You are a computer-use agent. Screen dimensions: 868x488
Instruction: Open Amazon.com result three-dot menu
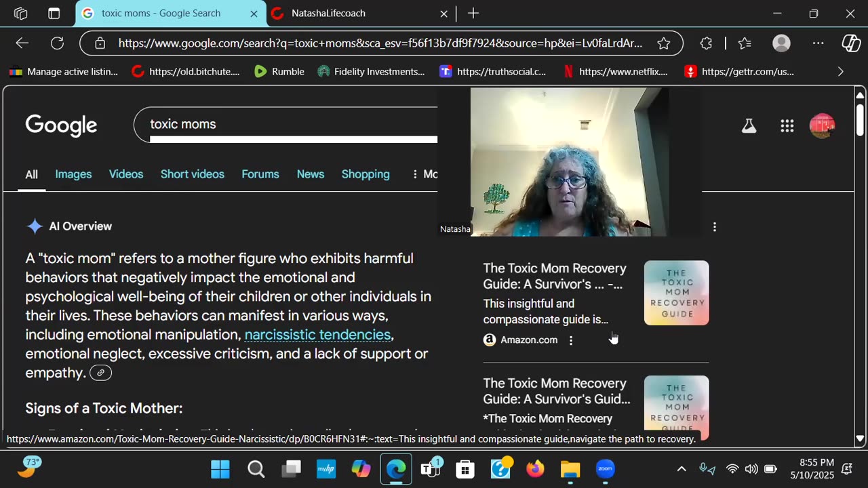[x=571, y=340]
